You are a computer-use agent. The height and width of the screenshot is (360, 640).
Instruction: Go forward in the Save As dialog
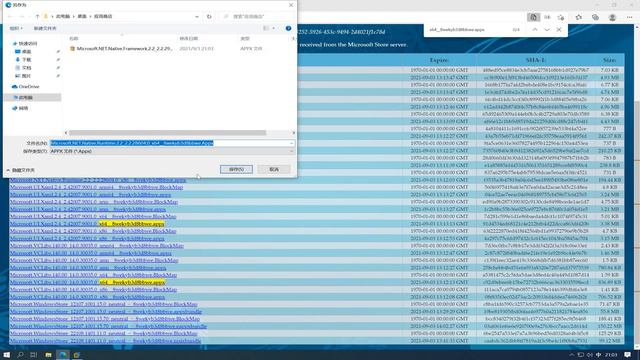pyautogui.click(x=22, y=16)
